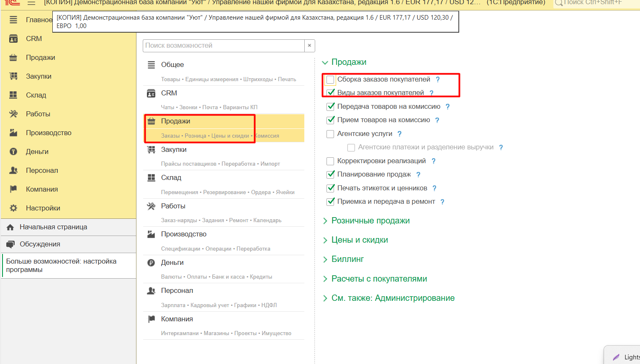The image size is (640, 364).
Task: Open help for Планирование продаж
Action: [x=418, y=174]
